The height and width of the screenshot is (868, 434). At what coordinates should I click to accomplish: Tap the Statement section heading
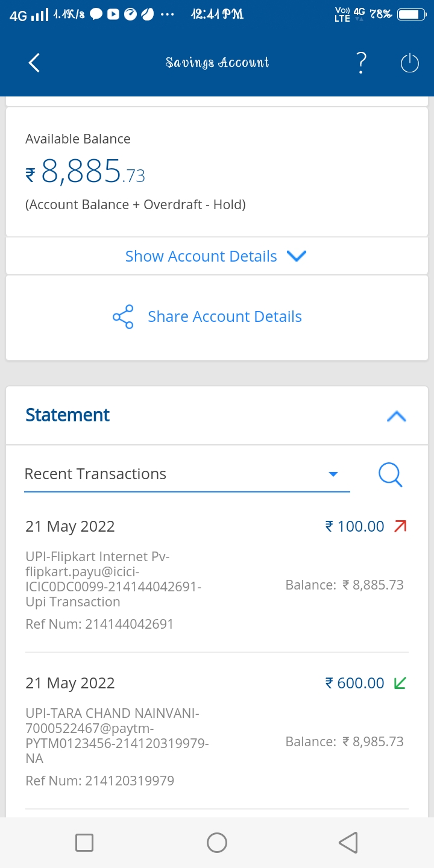(x=68, y=415)
